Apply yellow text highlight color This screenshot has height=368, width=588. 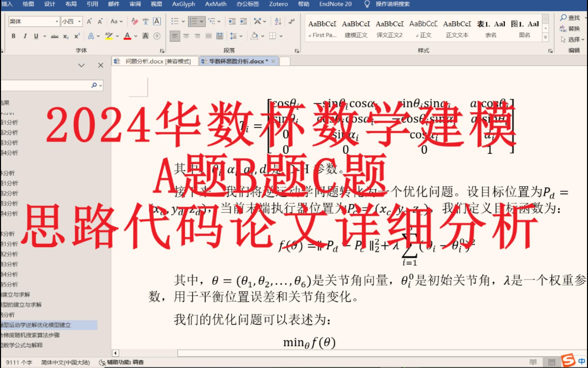click(109, 36)
